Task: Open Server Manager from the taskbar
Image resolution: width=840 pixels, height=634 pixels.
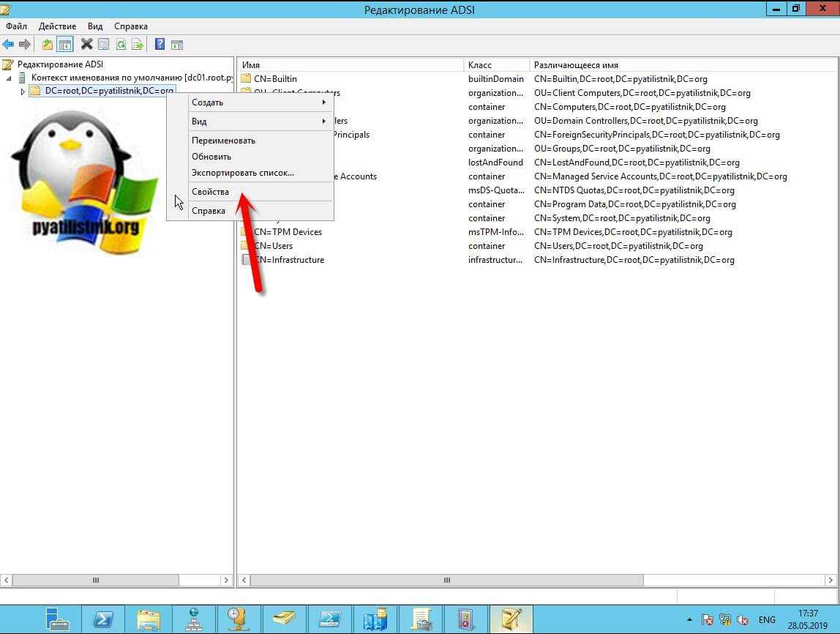Action: [x=56, y=619]
